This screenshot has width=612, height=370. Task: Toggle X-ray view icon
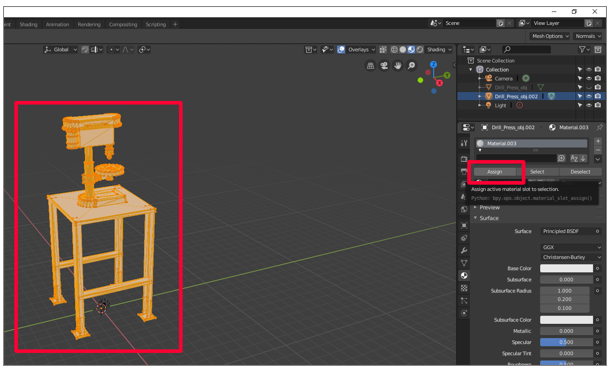[x=383, y=50]
